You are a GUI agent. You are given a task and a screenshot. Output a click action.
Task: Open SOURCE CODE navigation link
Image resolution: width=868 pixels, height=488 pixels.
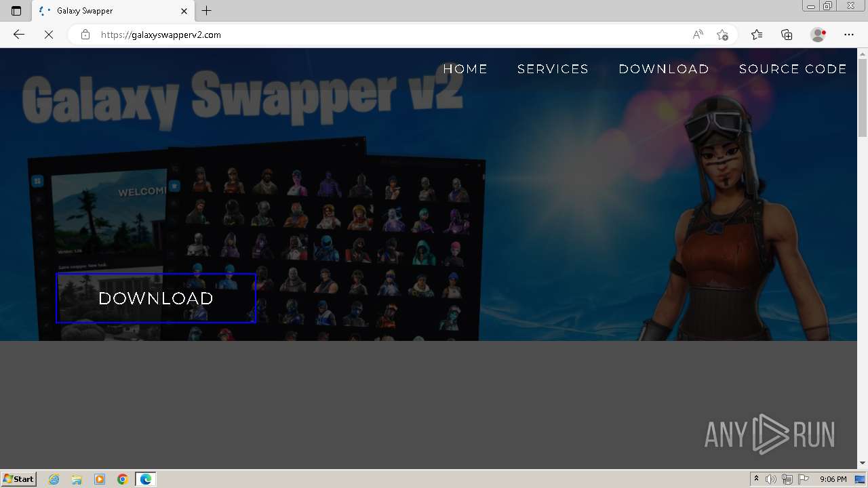pos(793,69)
